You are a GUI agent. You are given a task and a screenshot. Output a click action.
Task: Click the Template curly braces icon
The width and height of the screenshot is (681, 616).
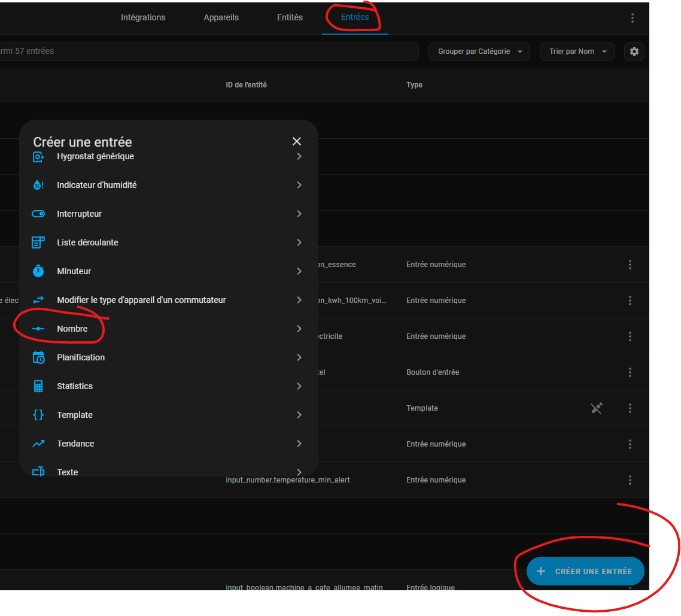coord(38,415)
